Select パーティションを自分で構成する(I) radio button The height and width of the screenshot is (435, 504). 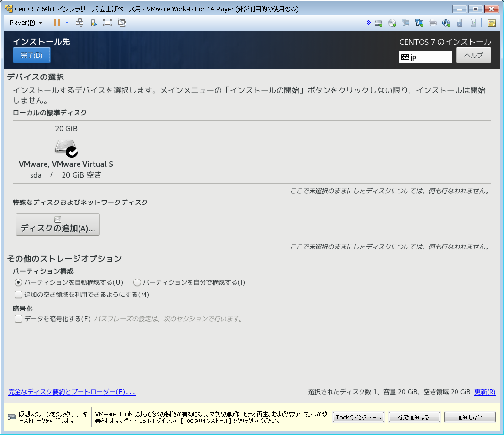point(137,282)
